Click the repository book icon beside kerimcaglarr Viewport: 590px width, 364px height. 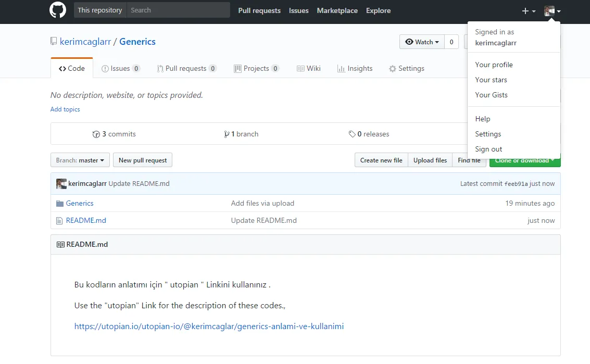click(54, 41)
